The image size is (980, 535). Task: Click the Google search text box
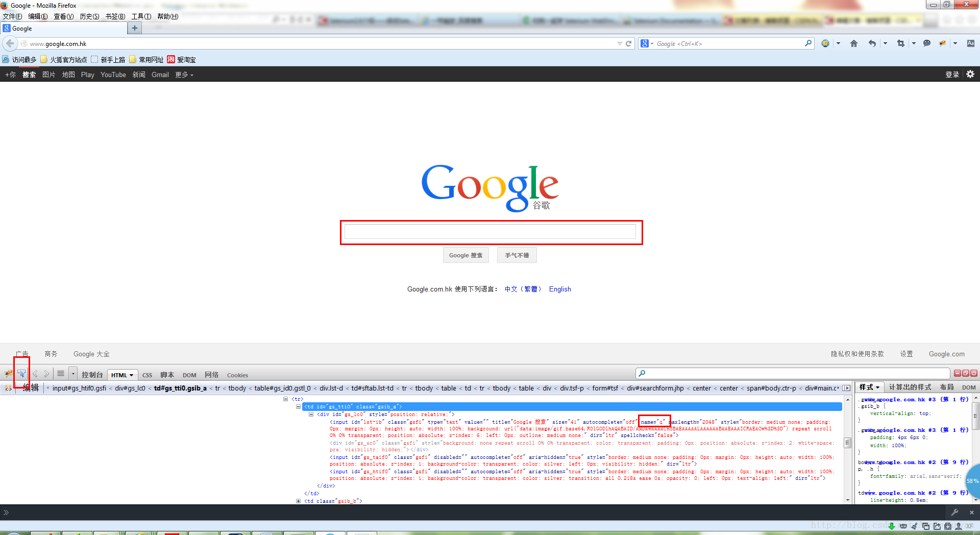490,232
